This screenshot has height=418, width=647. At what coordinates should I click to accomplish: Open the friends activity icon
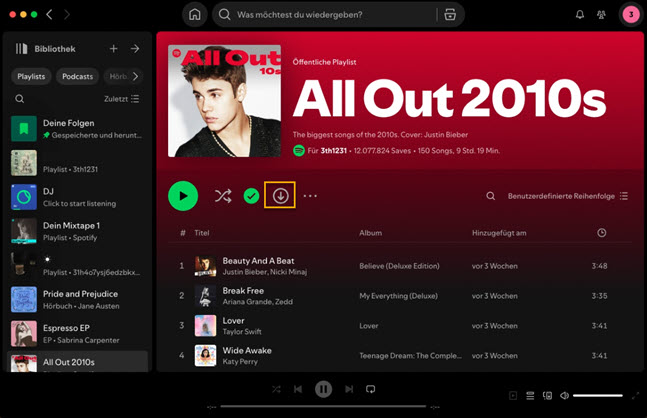tap(602, 15)
